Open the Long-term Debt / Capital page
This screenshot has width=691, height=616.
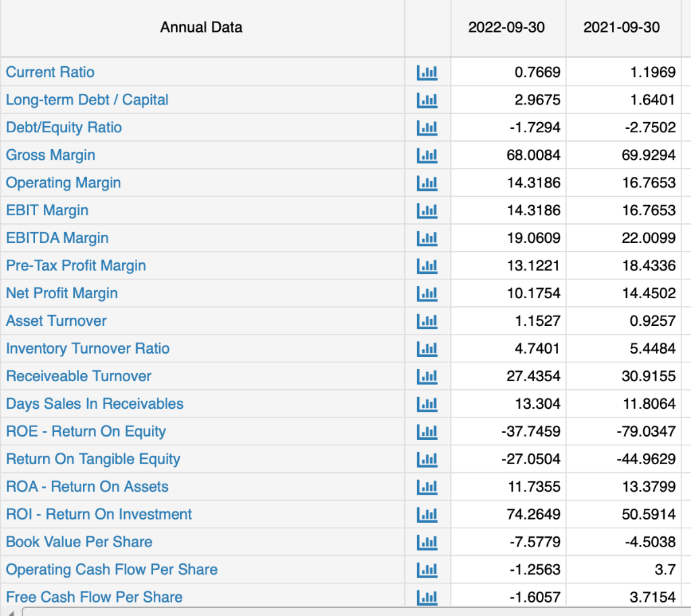coord(86,99)
